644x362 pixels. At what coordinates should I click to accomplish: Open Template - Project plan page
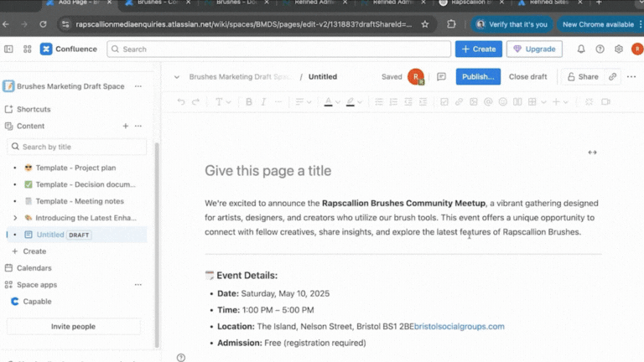(75, 168)
